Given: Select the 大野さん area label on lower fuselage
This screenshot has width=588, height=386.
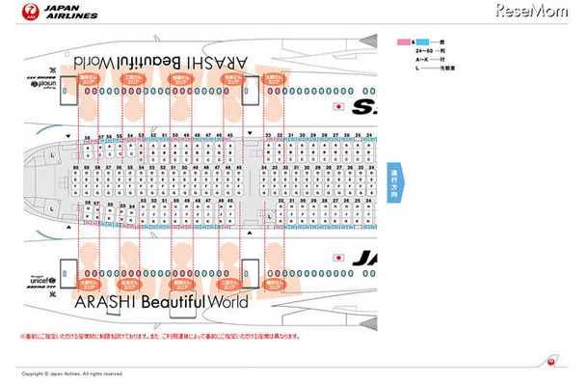Looking at the screenshot, I should [x=89, y=285].
